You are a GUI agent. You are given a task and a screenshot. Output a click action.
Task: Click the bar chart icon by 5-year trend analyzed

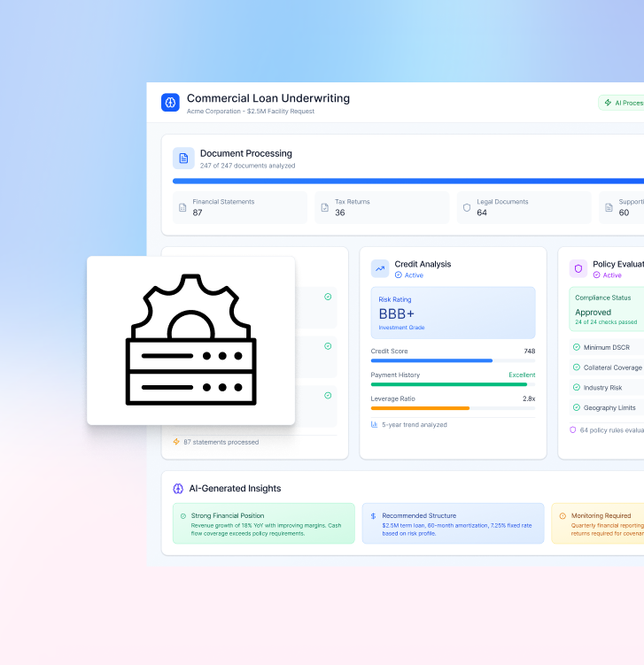375,425
